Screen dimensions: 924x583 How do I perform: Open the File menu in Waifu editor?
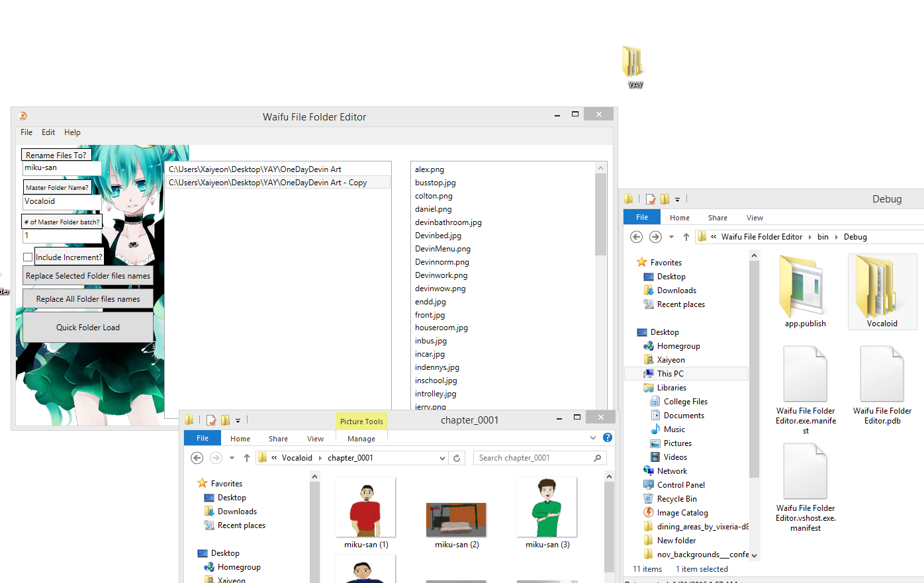click(26, 132)
